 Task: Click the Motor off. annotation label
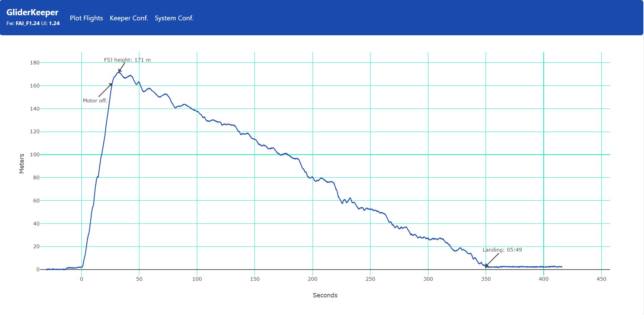tap(95, 101)
